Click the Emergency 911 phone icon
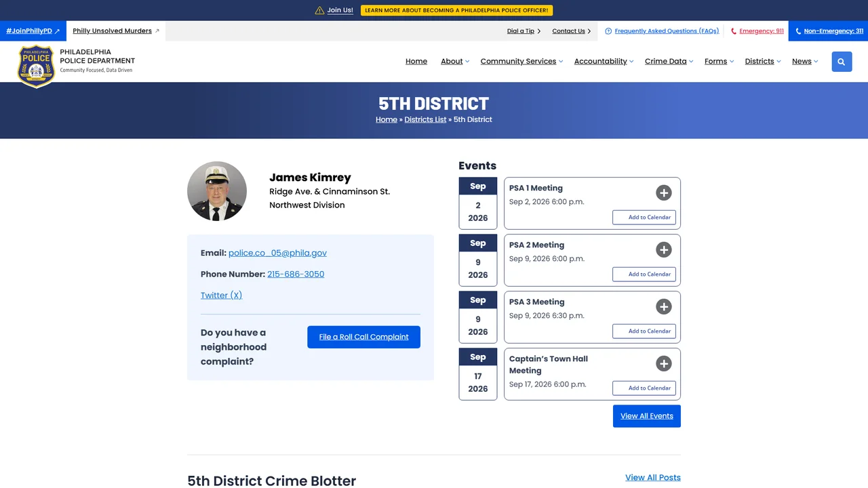 coord(734,31)
